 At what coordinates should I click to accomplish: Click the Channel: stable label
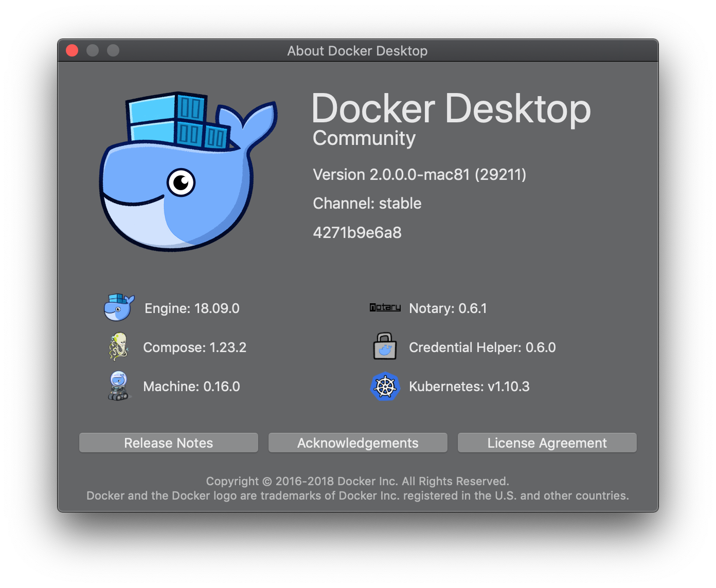(x=367, y=203)
